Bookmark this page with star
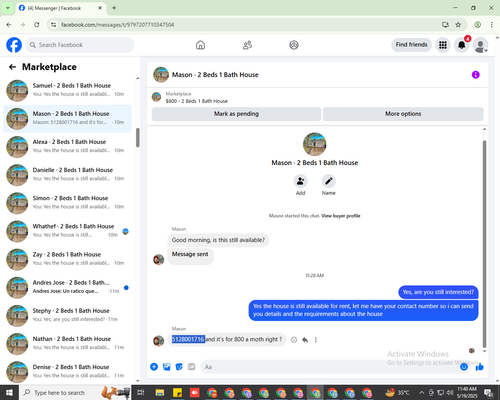The image size is (500, 400). pyautogui.click(x=458, y=25)
